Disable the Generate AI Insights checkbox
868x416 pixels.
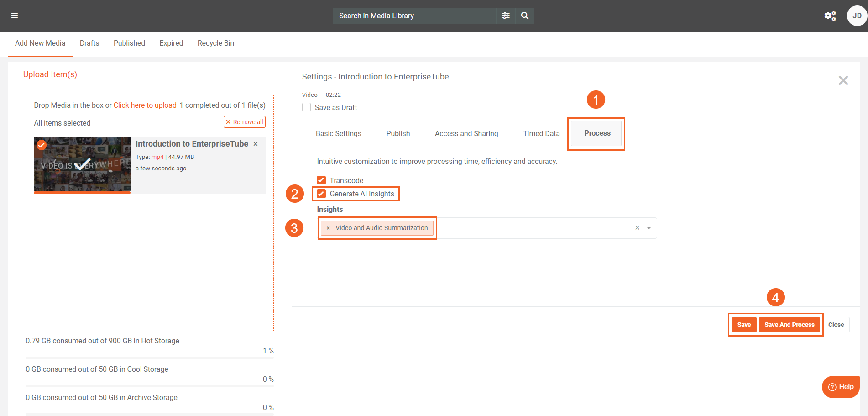(321, 194)
